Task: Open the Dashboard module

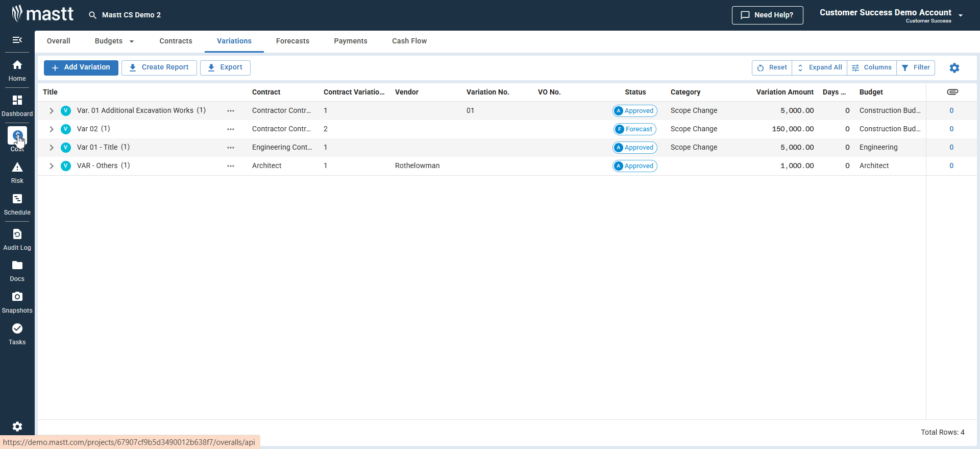Action: [17, 105]
